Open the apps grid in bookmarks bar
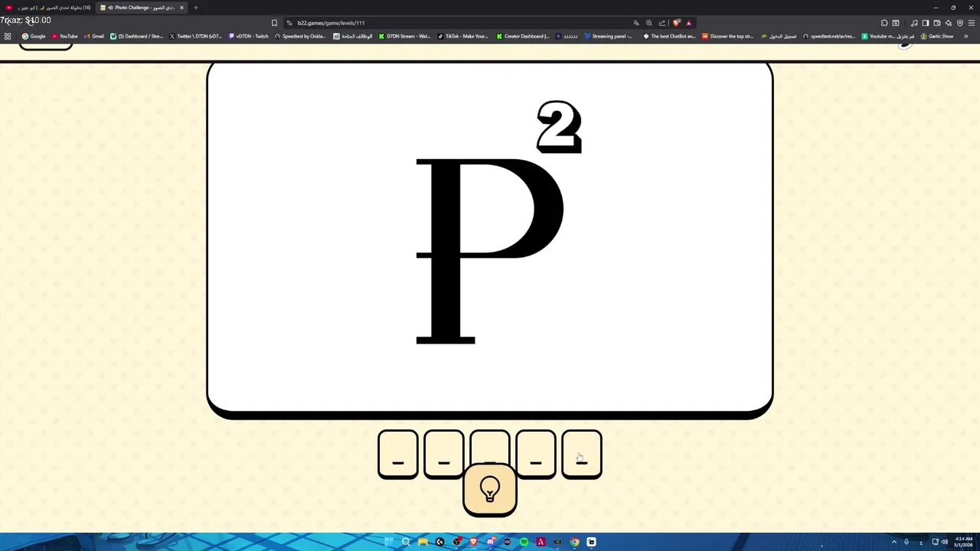 pyautogui.click(x=8, y=36)
